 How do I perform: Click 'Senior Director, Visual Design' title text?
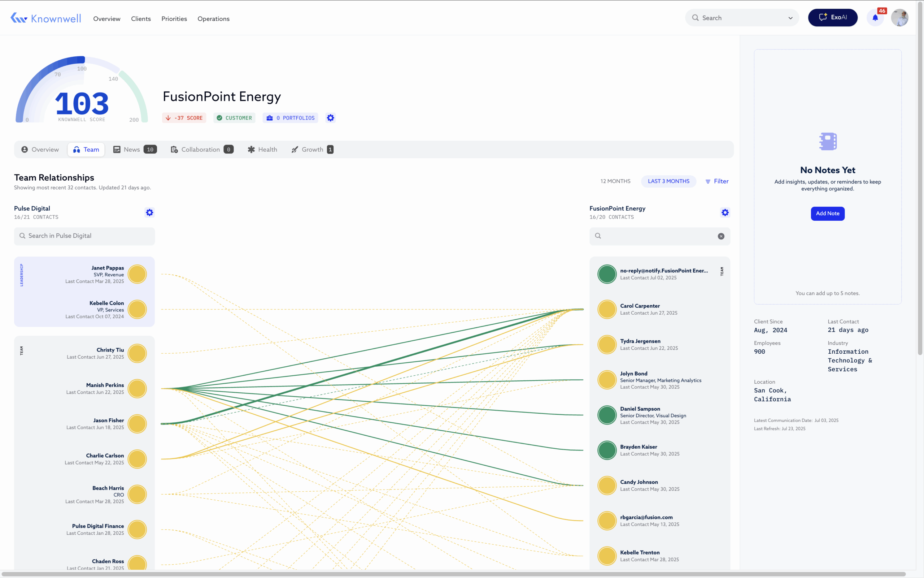653,415
